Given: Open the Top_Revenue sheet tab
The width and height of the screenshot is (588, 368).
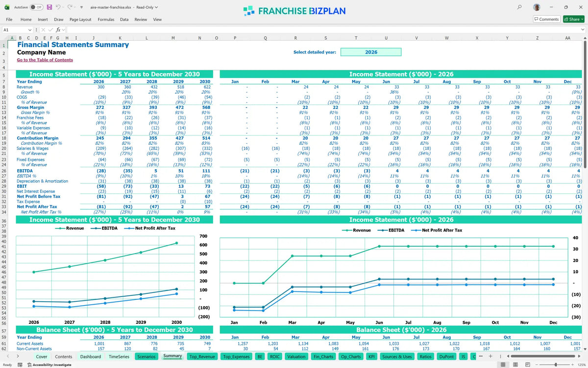Looking at the screenshot, I should coord(202,357).
